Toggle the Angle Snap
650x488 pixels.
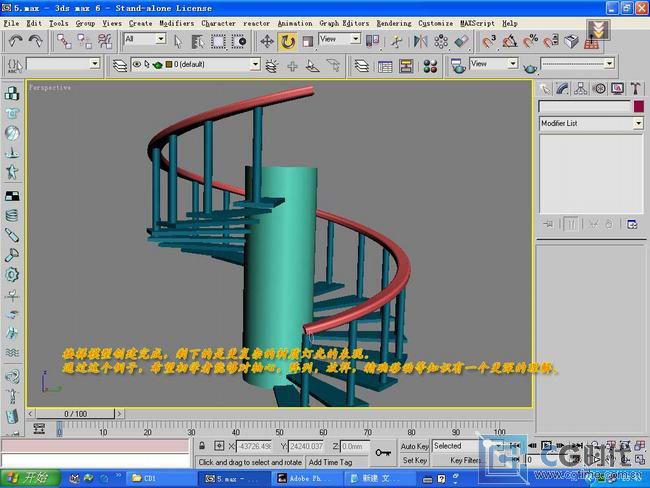510,41
